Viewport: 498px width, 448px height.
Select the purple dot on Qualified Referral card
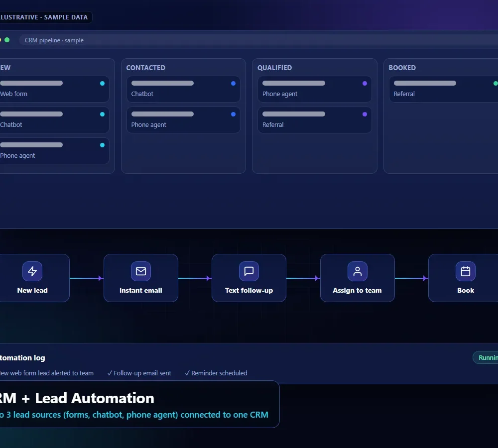coord(365,114)
